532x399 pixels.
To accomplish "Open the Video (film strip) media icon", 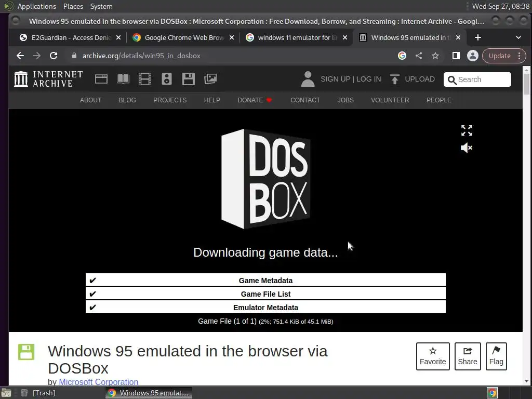I will 145,79.
